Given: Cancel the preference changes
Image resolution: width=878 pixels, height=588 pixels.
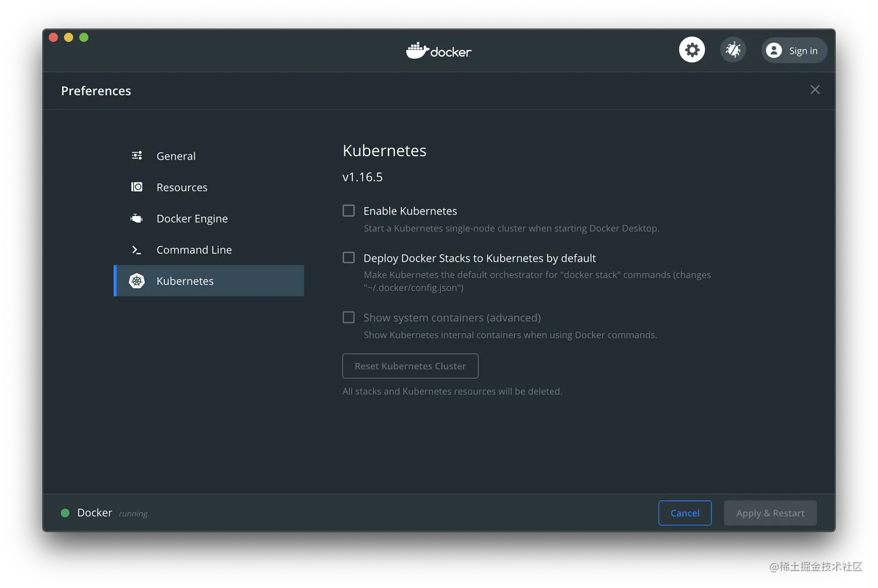Looking at the screenshot, I should pos(685,513).
